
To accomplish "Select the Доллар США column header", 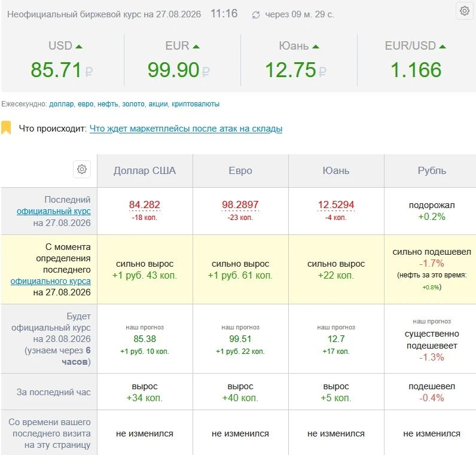I will 145,170.
